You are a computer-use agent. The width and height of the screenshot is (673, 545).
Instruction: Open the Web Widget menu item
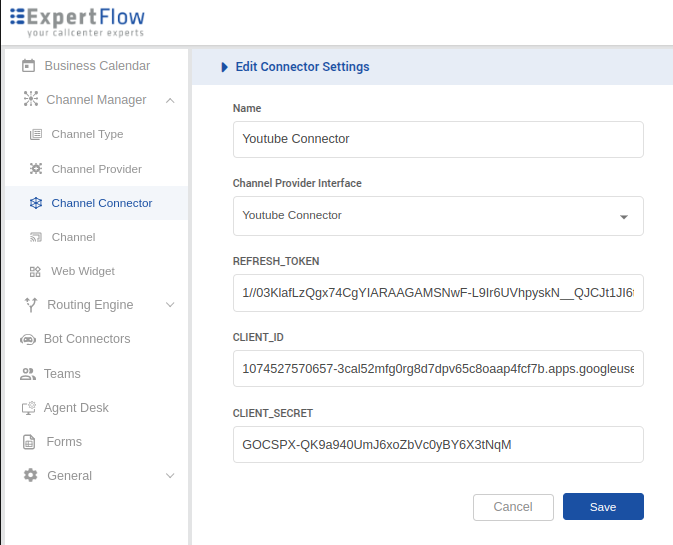pos(83,271)
